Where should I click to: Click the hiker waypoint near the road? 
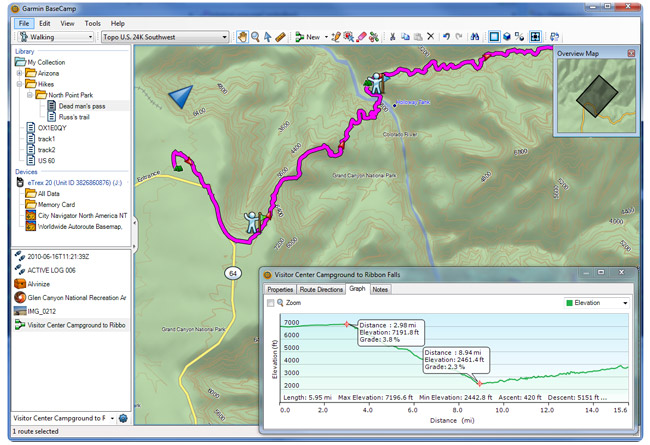pos(251,222)
